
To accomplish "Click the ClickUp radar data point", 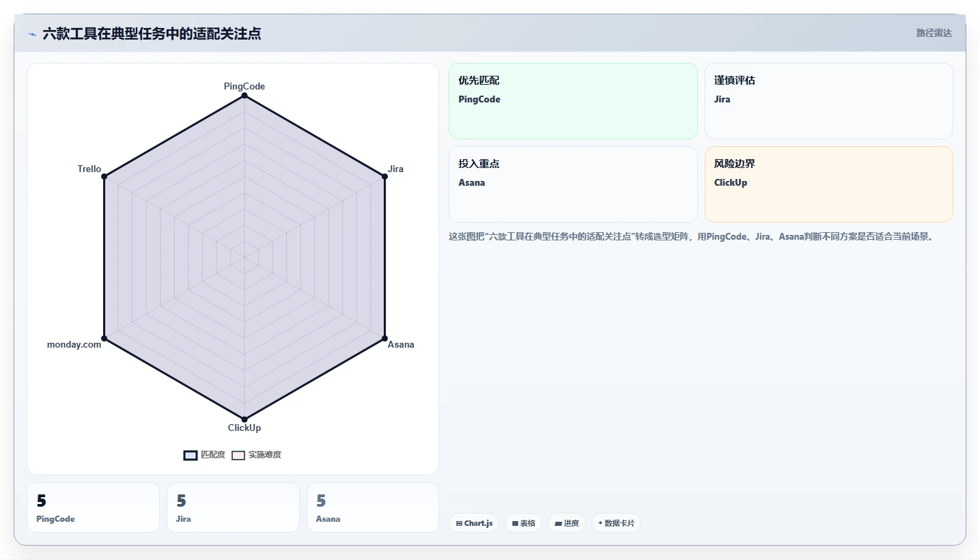I will [x=244, y=419].
